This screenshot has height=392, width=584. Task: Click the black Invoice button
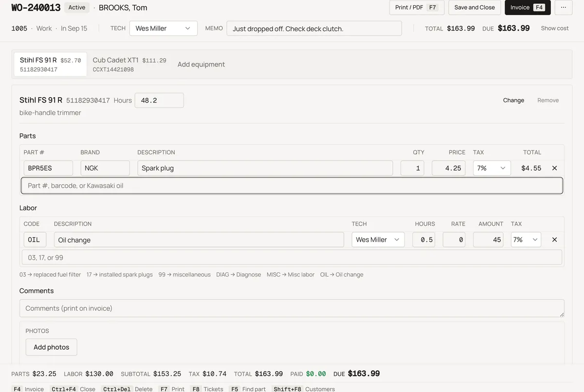click(x=528, y=7)
